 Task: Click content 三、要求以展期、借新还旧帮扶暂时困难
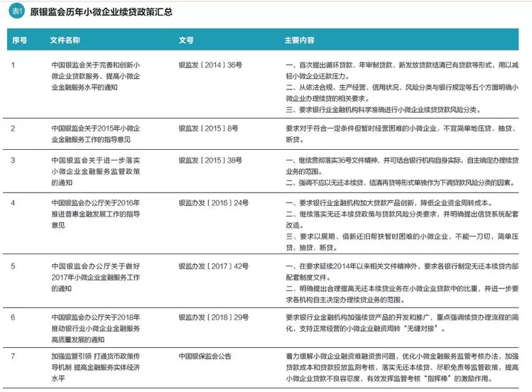pos(402,242)
